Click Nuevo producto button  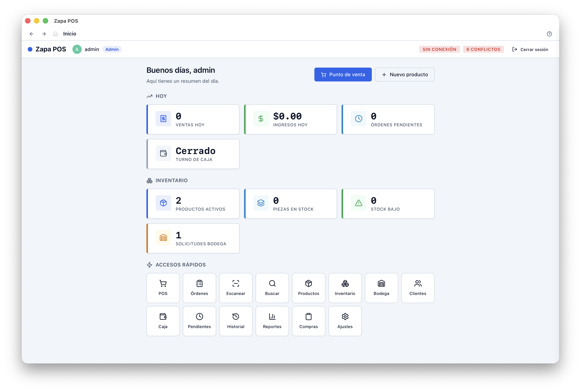click(x=405, y=75)
